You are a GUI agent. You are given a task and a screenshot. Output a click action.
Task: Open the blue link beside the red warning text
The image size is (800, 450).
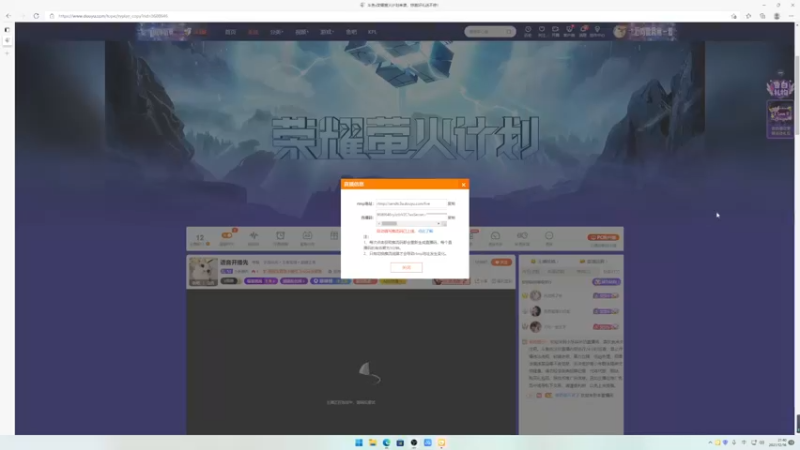tap(426, 231)
